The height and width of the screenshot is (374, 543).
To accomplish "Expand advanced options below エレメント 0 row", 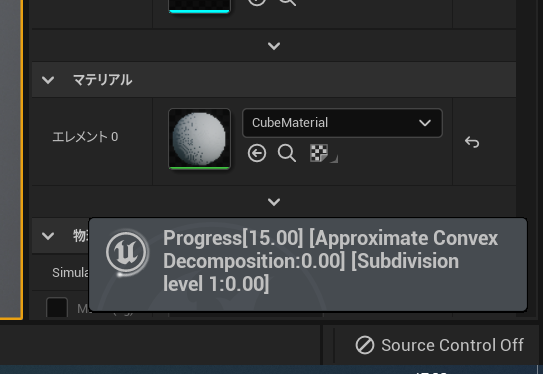I will pos(274,202).
